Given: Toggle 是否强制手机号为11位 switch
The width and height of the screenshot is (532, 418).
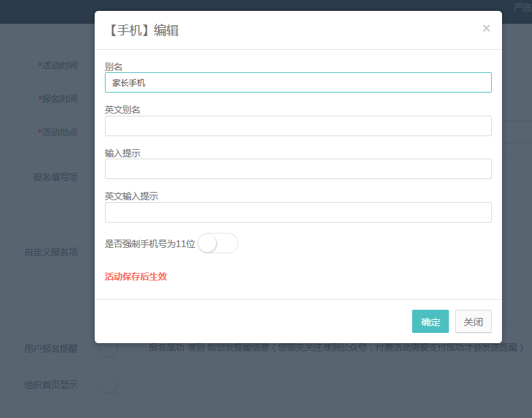Looking at the screenshot, I should point(218,243).
